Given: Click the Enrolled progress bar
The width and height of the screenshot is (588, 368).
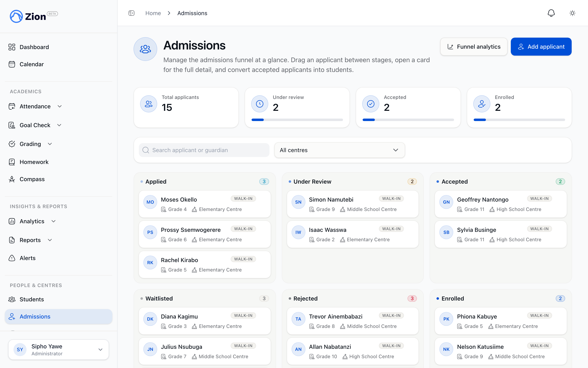Looking at the screenshot, I should point(519,120).
